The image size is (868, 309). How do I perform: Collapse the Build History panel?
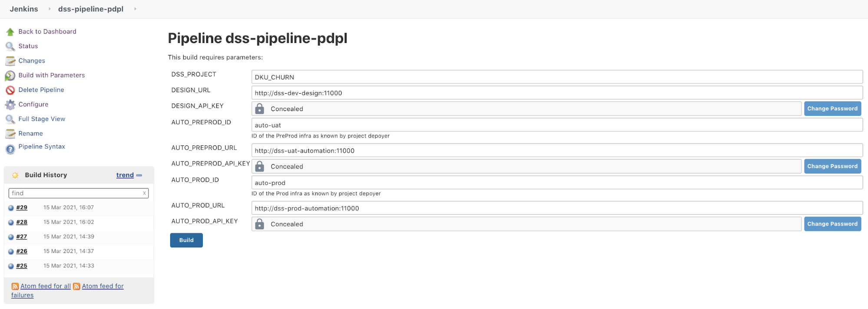coord(139,175)
